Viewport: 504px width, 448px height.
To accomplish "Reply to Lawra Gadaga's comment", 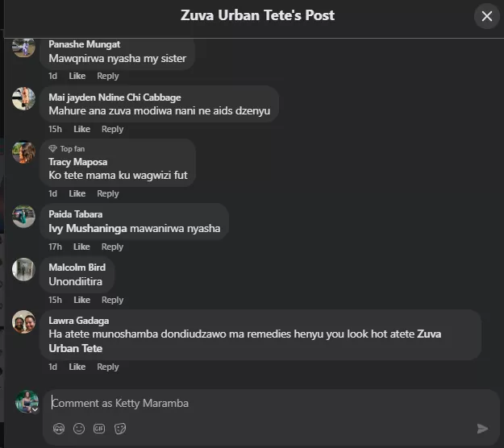I will (x=108, y=367).
